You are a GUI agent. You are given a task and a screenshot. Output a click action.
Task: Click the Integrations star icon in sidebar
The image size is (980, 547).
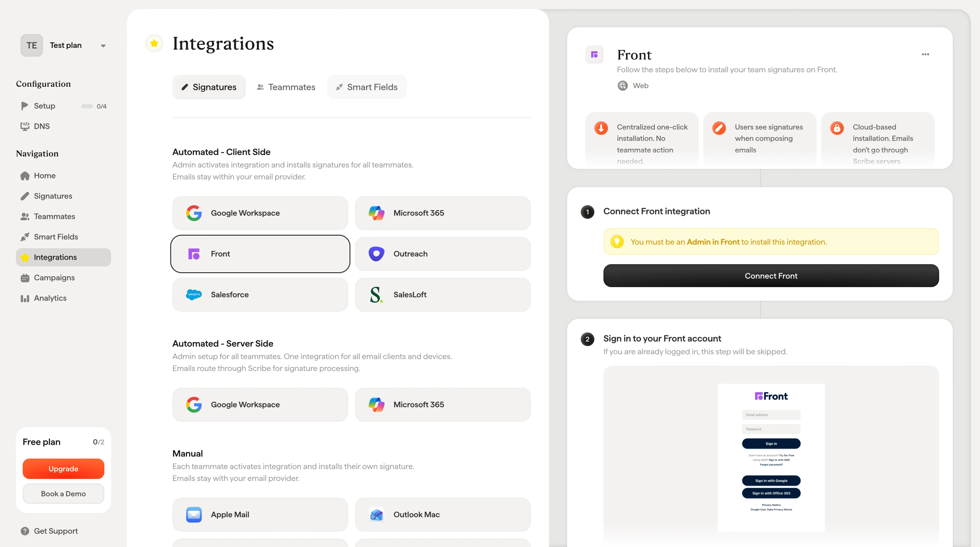tap(25, 257)
